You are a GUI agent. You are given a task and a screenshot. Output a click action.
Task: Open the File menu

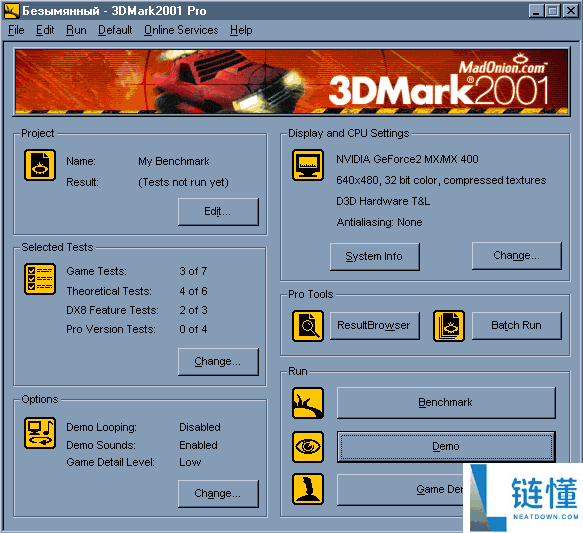point(16,30)
